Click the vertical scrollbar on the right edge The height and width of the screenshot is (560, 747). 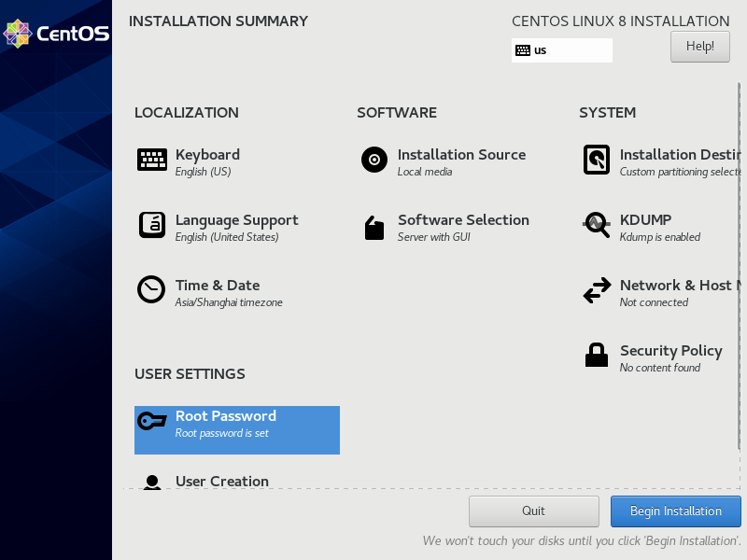739,267
